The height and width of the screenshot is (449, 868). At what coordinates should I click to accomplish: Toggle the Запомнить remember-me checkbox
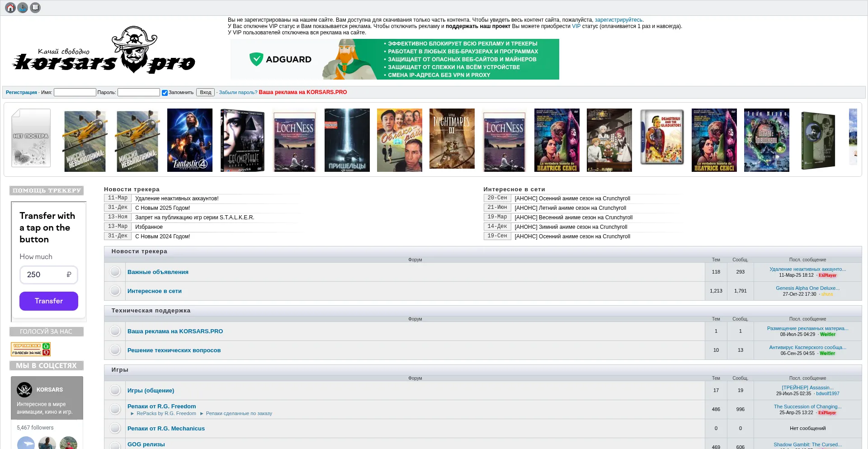(165, 93)
